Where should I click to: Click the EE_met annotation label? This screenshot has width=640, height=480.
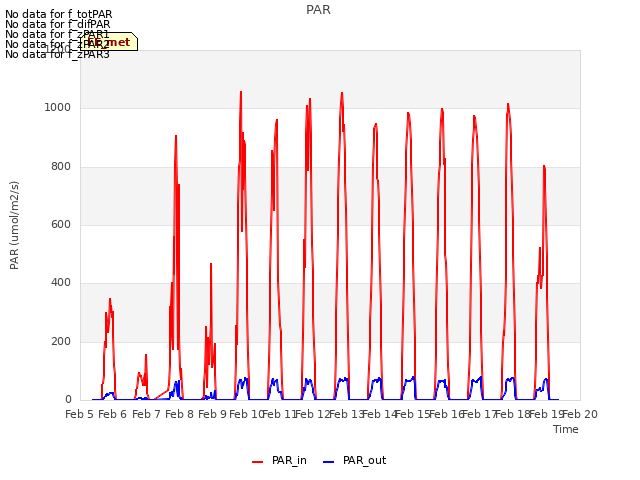pyautogui.click(x=109, y=42)
